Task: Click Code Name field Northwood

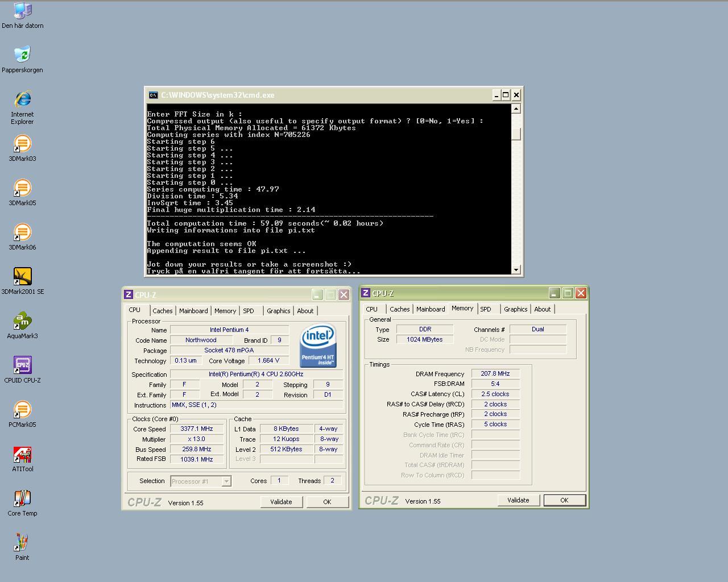Action: [201, 340]
